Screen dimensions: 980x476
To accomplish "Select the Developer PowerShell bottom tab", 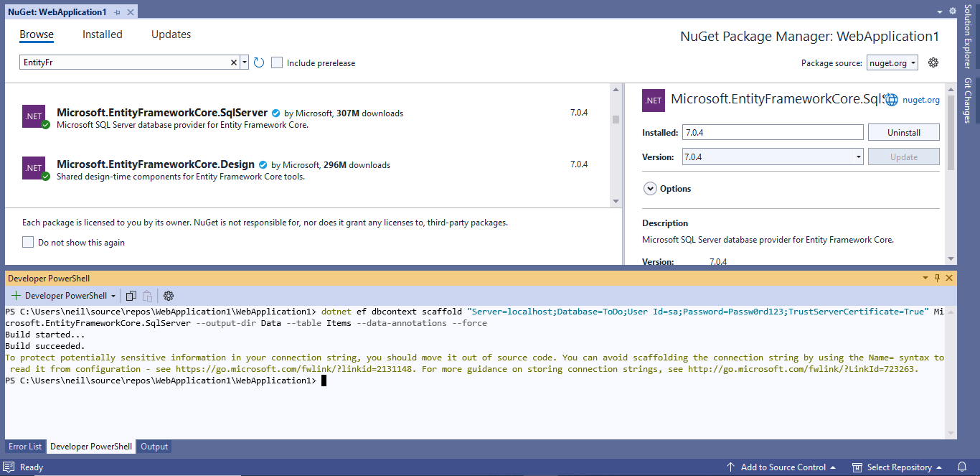I will [x=91, y=447].
